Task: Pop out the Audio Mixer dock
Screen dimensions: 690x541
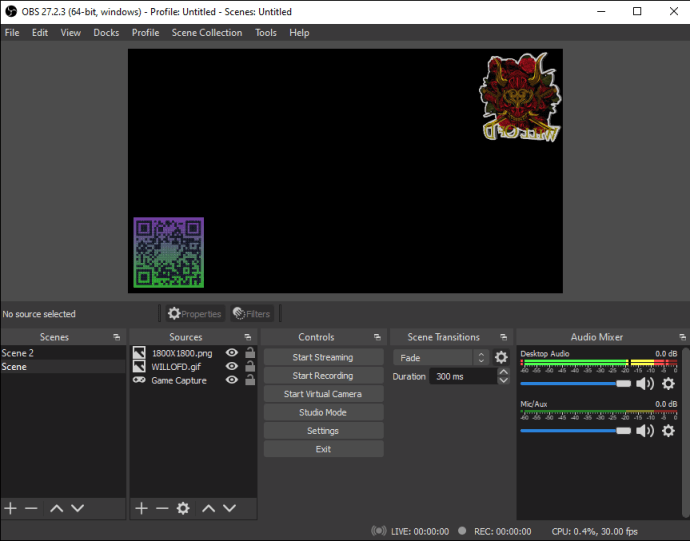Action: 682,337
